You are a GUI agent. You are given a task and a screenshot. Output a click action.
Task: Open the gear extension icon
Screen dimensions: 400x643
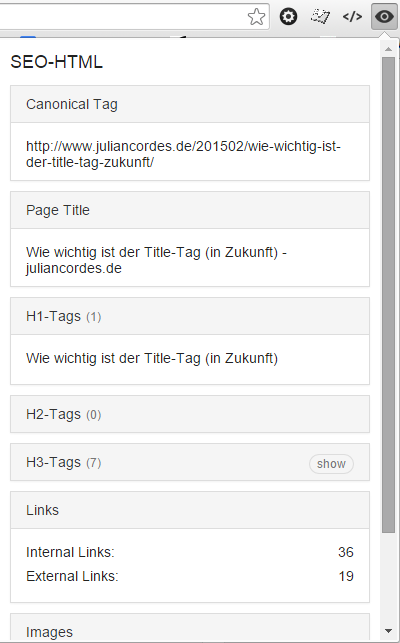[288, 17]
